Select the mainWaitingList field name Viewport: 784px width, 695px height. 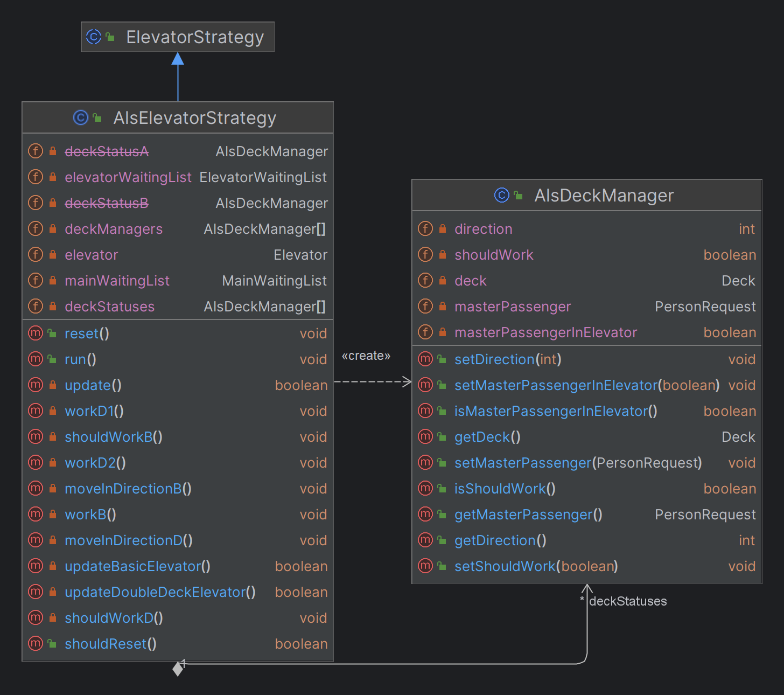tap(117, 281)
